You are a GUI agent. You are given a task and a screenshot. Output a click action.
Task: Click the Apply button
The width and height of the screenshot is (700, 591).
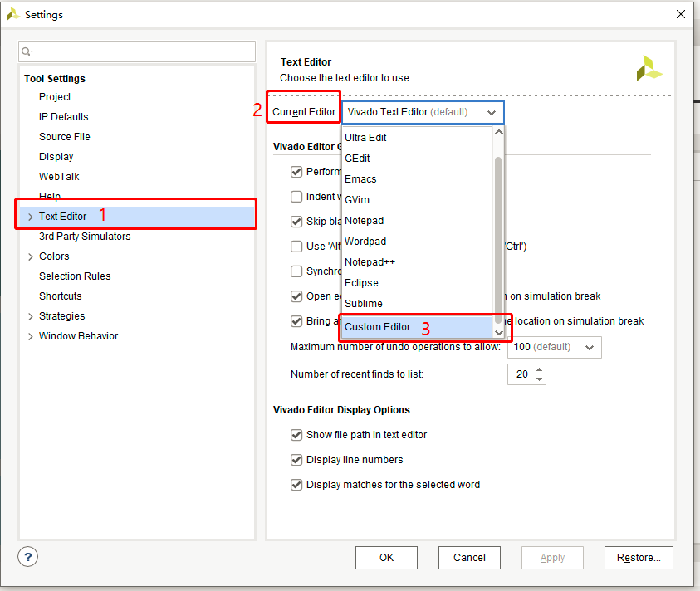[552, 558]
